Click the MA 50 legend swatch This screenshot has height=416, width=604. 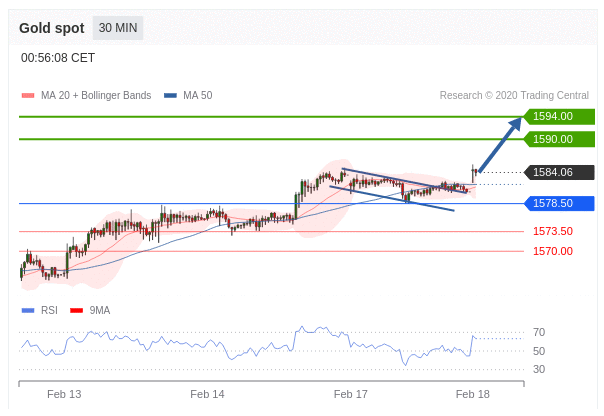coord(170,96)
